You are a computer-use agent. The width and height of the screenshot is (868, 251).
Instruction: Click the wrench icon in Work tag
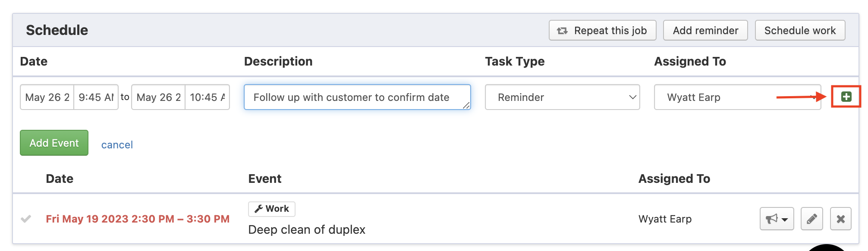tap(258, 209)
